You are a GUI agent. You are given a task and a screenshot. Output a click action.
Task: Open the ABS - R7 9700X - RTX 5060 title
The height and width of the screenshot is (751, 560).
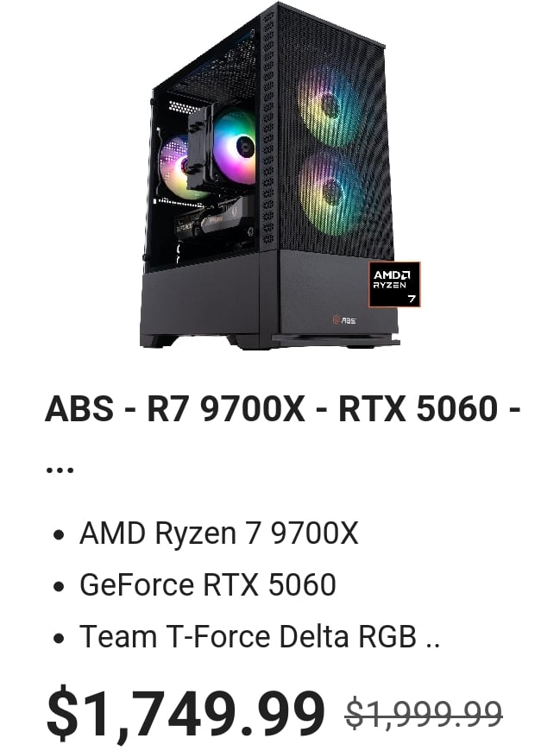(282, 408)
